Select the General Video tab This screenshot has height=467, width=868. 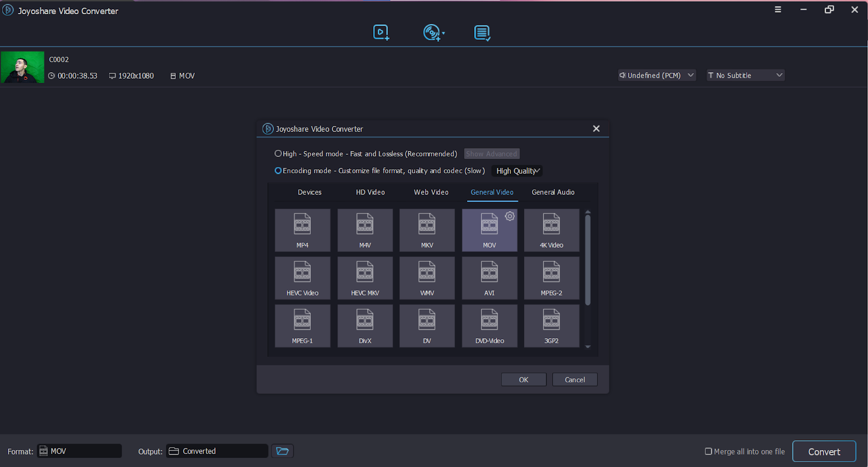pyautogui.click(x=492, y=192)
